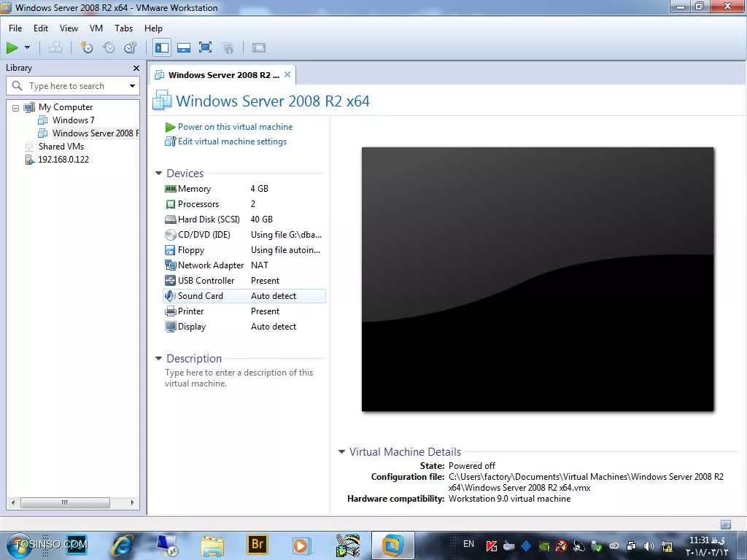Click the Library horizontal scrollbar thumb
The width and height of the screenshot is (747, 560).
pyautogui.click(x=65, y=502)
